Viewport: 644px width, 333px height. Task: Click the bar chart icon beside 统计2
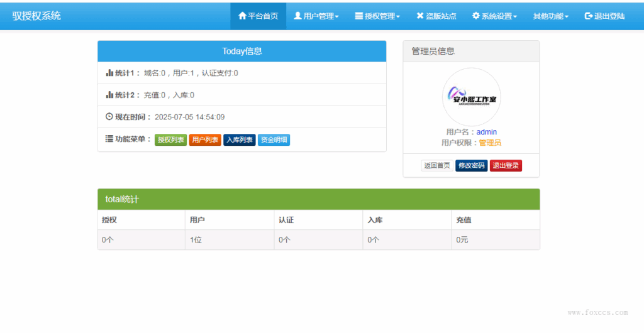coord(109,95)
